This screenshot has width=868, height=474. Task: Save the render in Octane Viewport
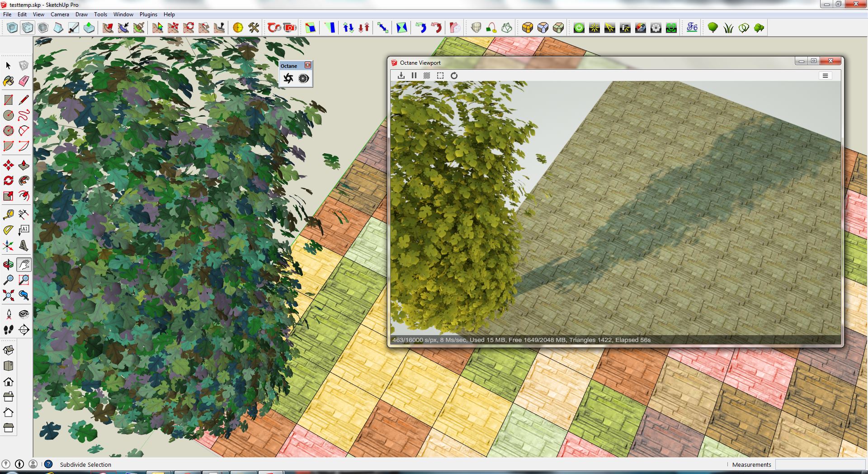pyautogui.click(x=401, y=76)
